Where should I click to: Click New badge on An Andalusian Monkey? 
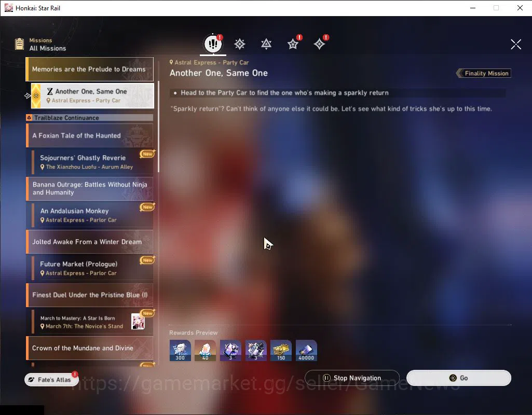pos(147,207)
